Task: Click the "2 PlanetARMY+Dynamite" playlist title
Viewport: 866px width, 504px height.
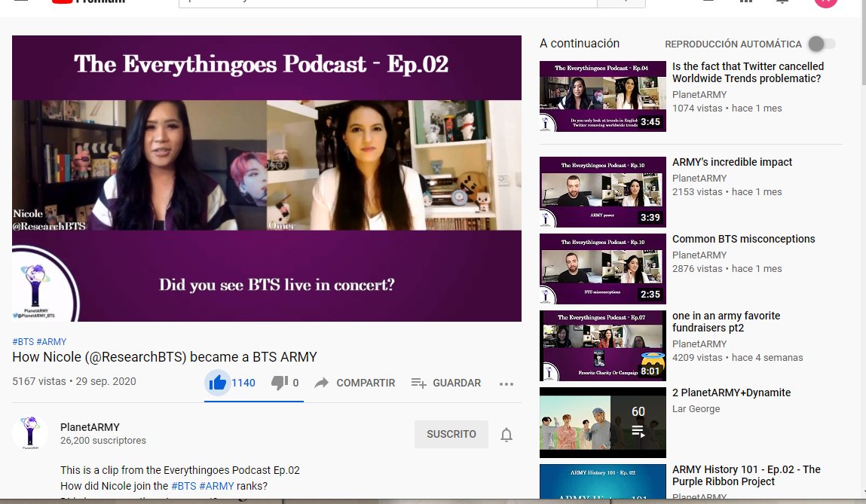Action: click(x=731, y=393)
